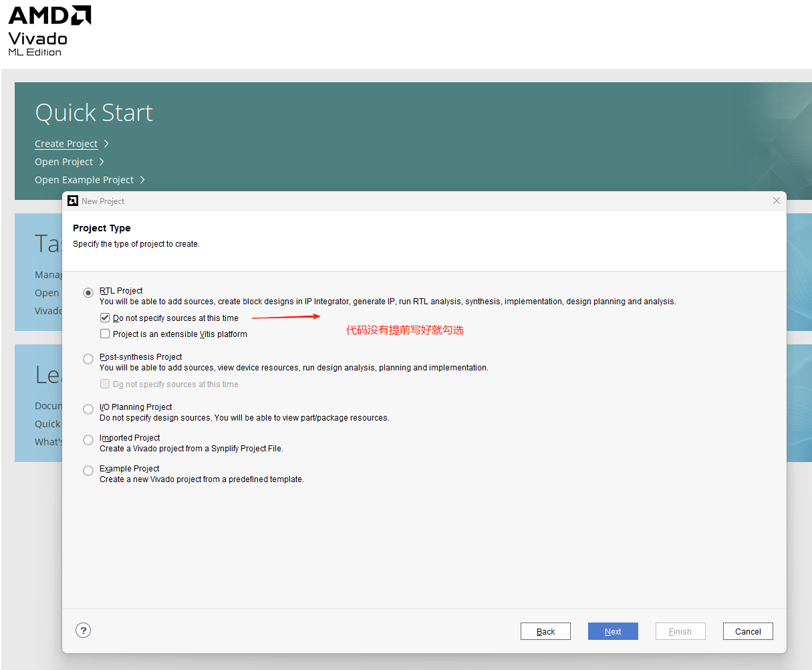The height and width of the screenshot is (670, 812).
Task: Click the Vivado icon in dialog title bar
Action: click(73, 201)
